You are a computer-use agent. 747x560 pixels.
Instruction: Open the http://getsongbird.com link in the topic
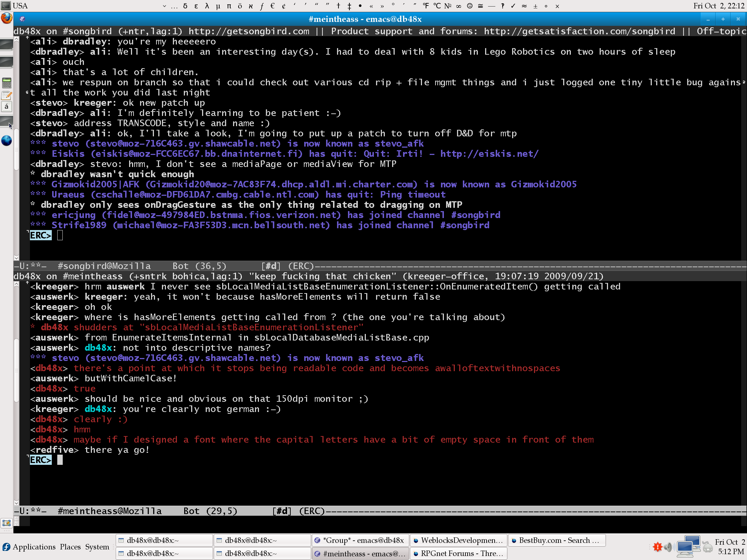pyautogui.click(x=249, y=31)
